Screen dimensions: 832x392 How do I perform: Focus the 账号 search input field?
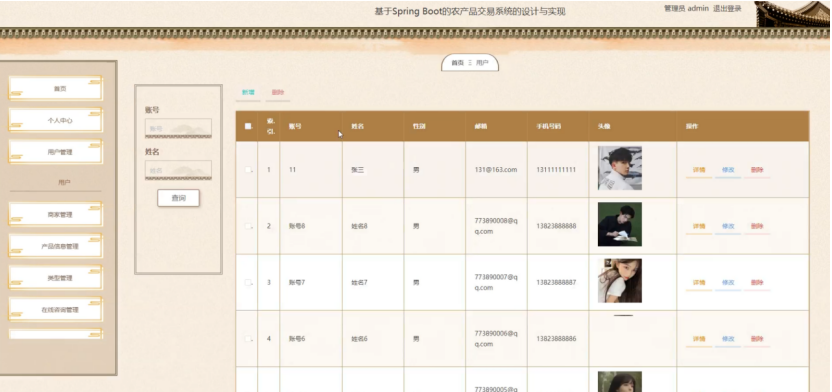point(178,128)
